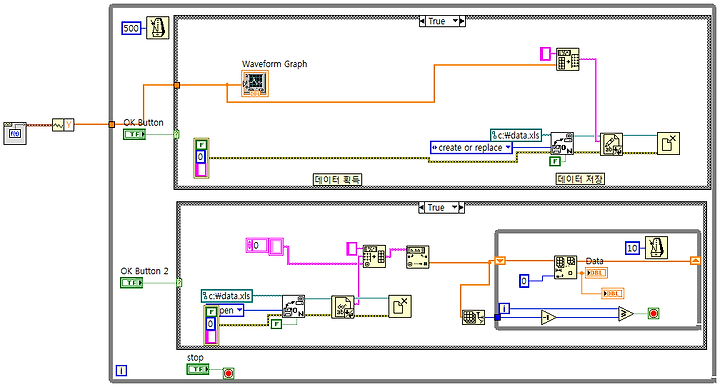This screenshot has height=387, width=720.
Task: Click the top case selector terminal wired to OK Button
Action: tap(176, 134)
